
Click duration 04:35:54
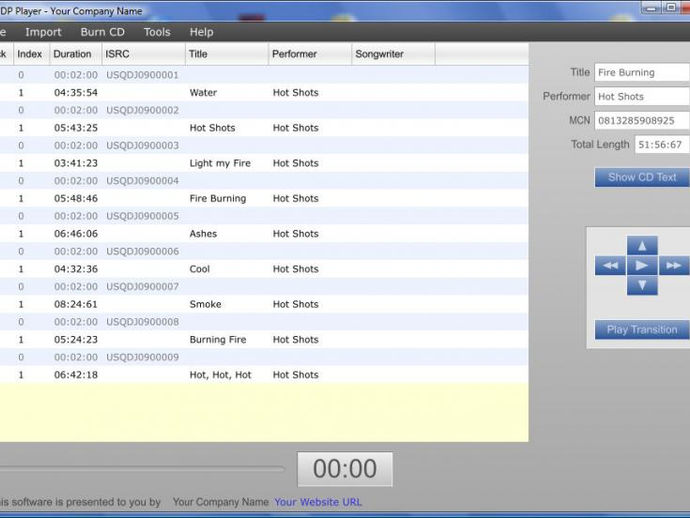click(76, 93)
